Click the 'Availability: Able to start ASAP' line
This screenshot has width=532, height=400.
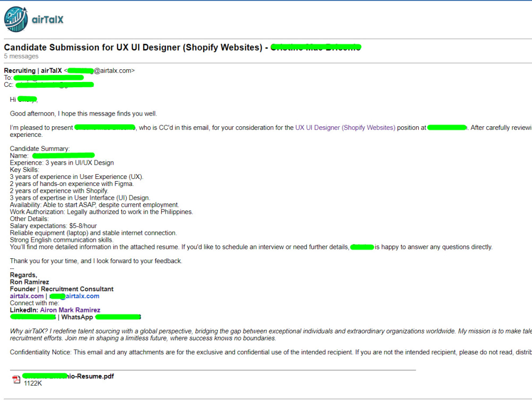coord(95,205)
